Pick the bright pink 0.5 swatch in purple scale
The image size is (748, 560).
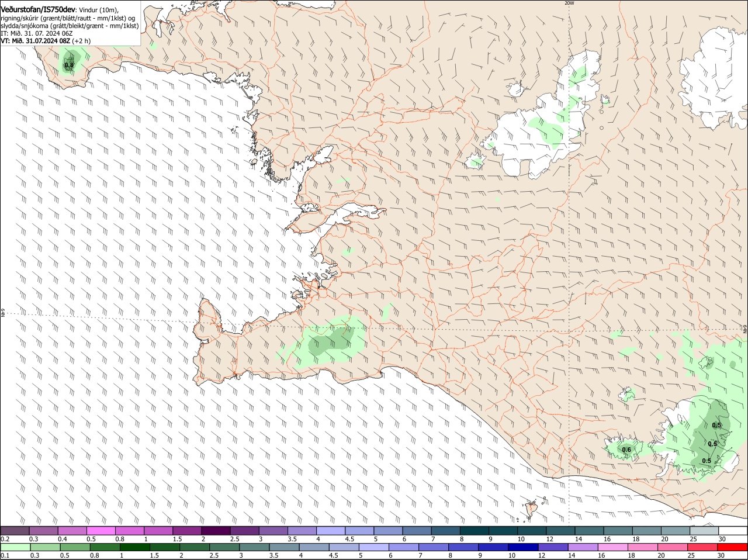pyautogui.click(x=101, y=530)
